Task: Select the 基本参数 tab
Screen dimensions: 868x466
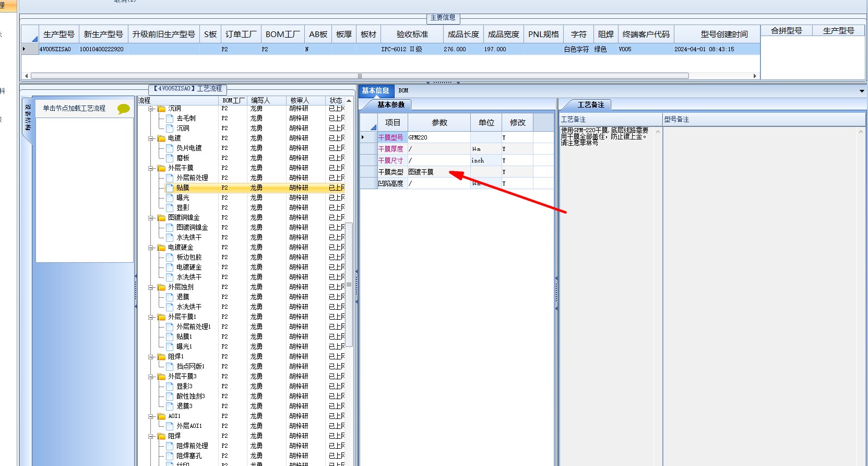Action: click(x=391, y=104)
